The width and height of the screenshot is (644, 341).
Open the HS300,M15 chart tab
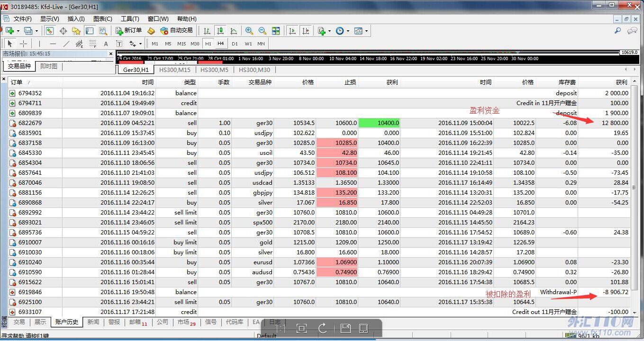point(174,70)
